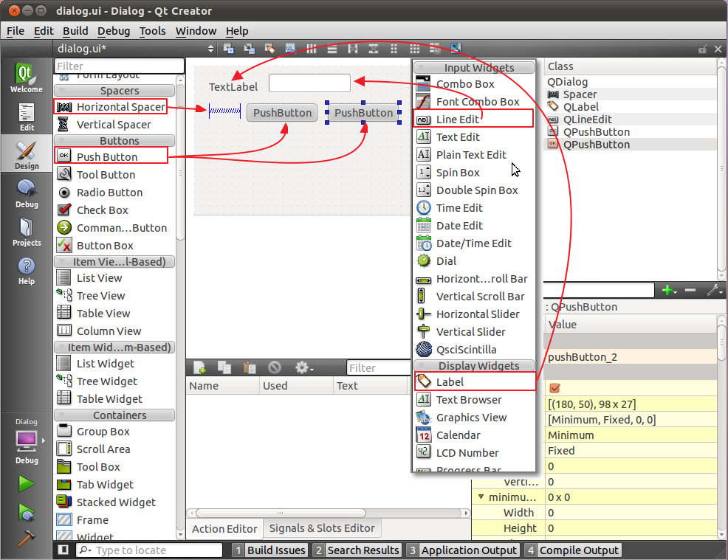
Task: Open the Window menu
Action: tap(196, 31)
